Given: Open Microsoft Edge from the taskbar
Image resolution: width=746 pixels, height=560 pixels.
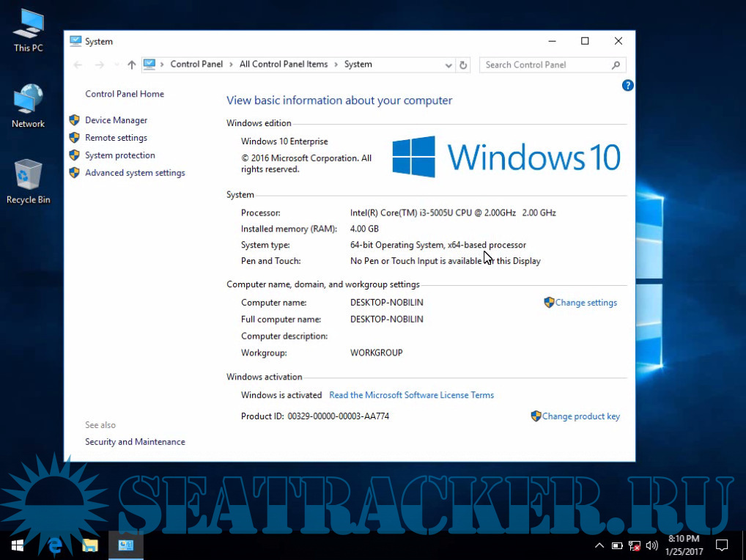Looking at the screenshot, I should click(x=54, y=545).
